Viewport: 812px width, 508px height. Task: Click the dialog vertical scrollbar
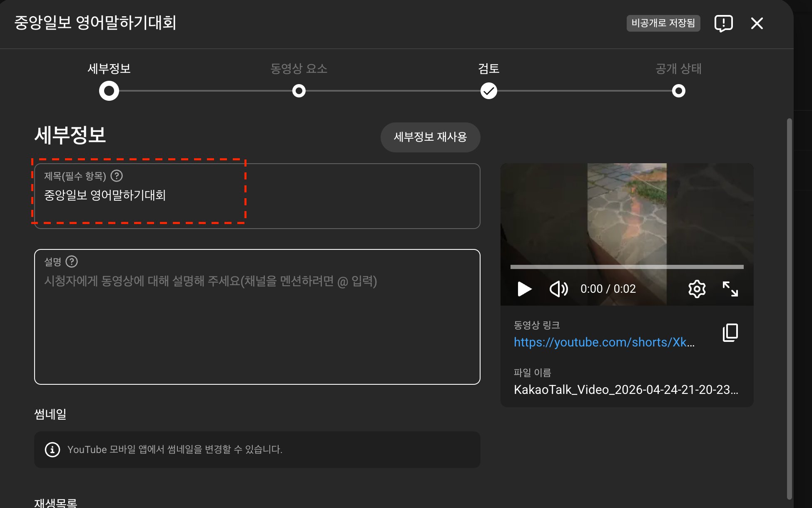(x=789, y=308)
